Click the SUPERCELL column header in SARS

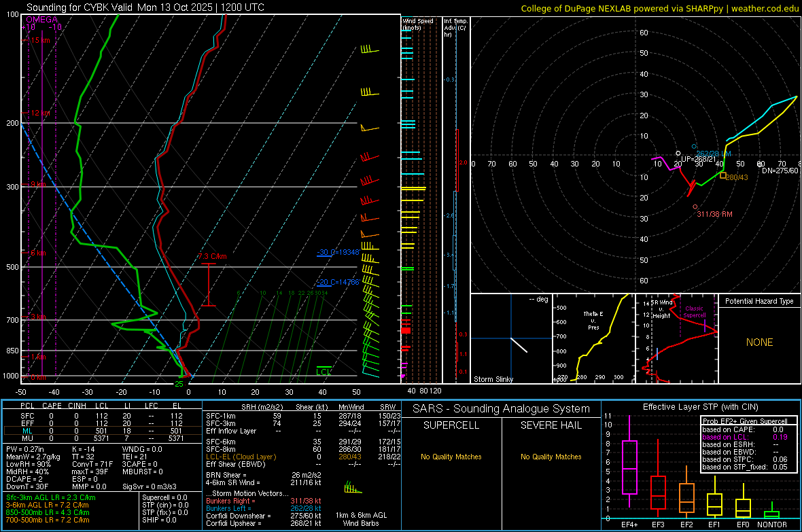click(451, 425)
